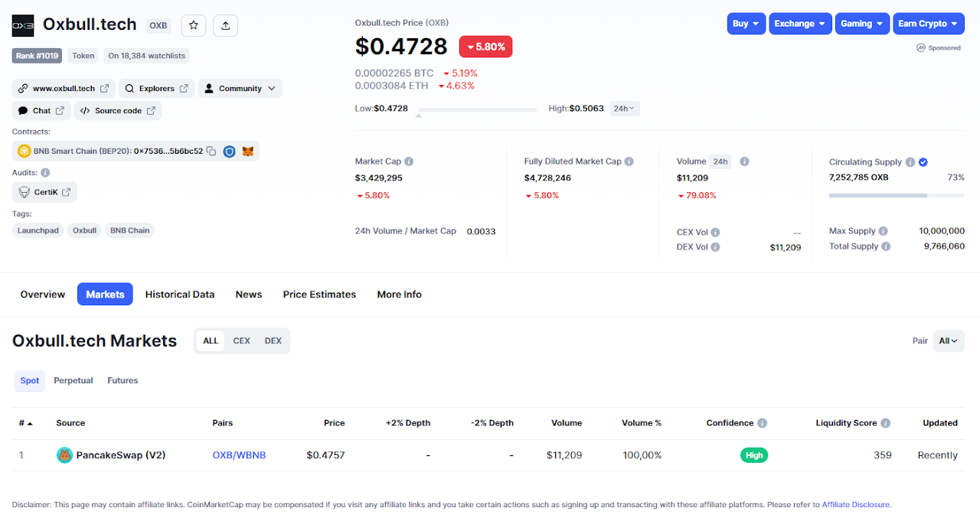This screenshot has width=980, height=524.
Task: Click the Launchpad tag
Action: [x=39, y=230]
